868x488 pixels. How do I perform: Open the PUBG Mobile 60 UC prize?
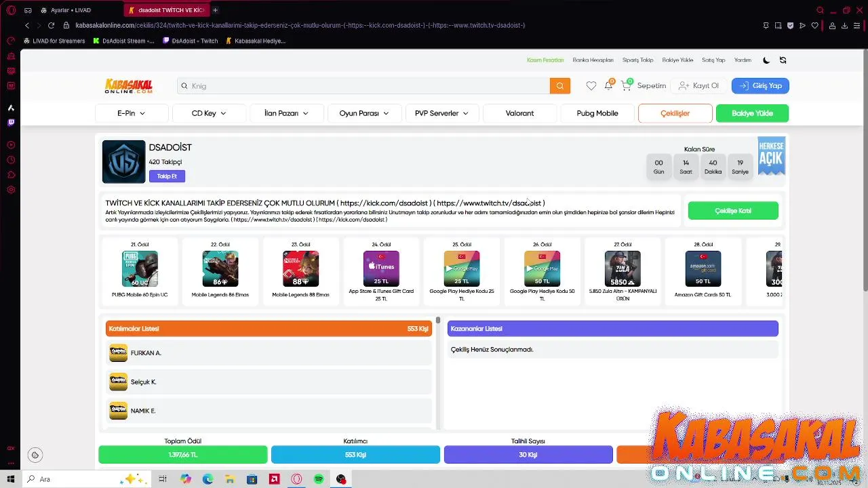tap(140, 271)
